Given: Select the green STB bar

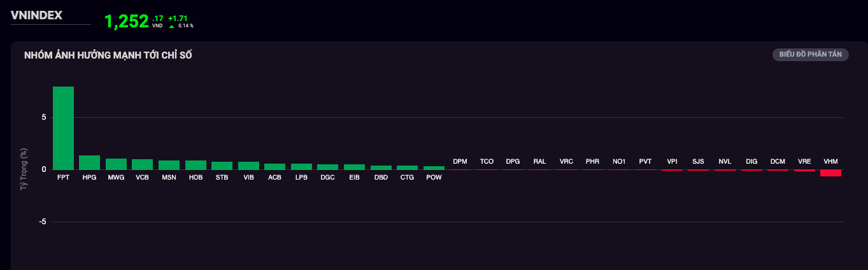Looking at the screenshot, I should click(222, 166).
